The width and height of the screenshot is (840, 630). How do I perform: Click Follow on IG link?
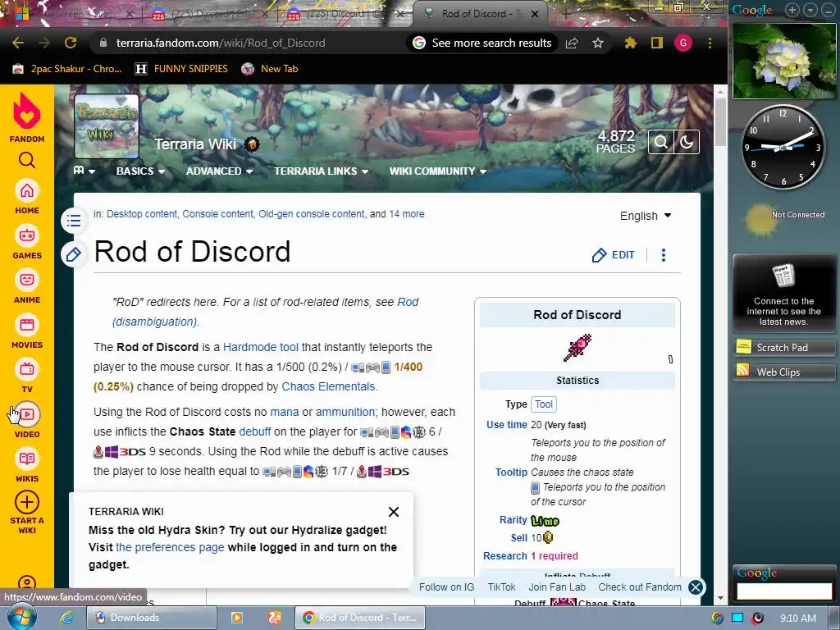(x=447, y=587)
